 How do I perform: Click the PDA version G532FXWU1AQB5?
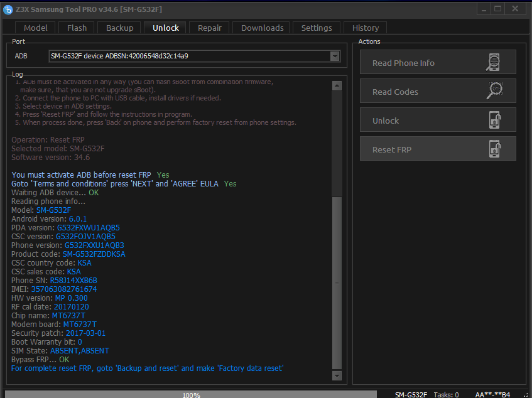[88, 227]
